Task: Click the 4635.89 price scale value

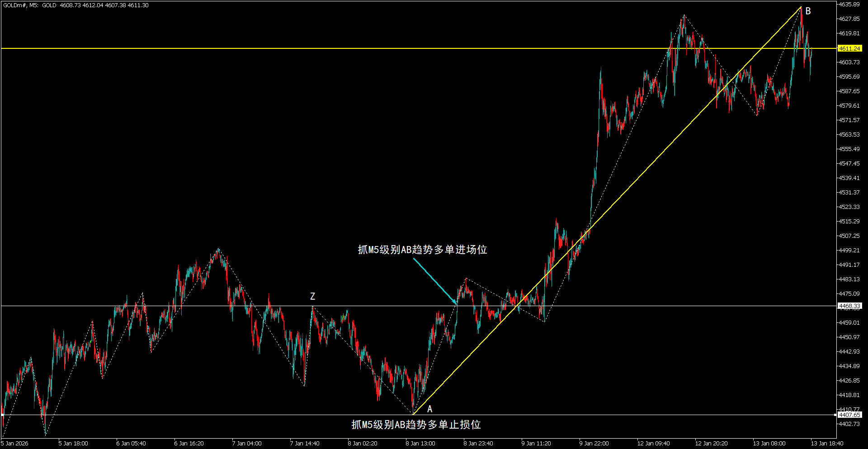Action: [x=849, y=5]
